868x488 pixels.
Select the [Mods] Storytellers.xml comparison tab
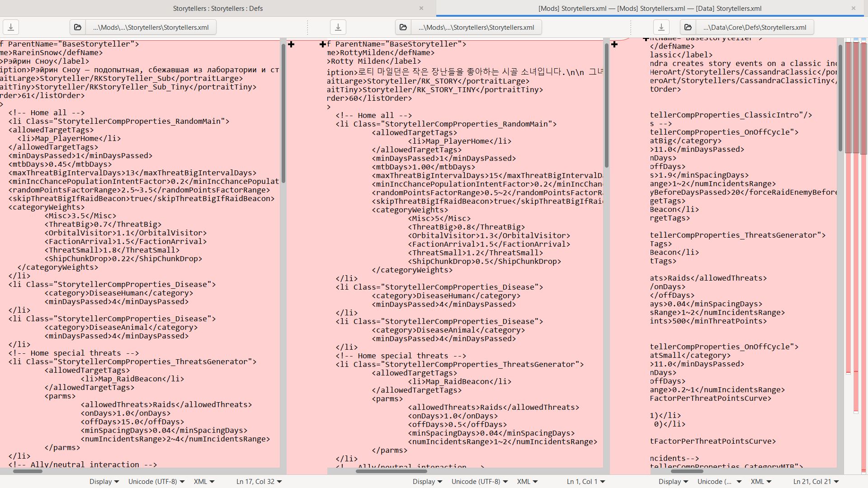coord(650,8)
